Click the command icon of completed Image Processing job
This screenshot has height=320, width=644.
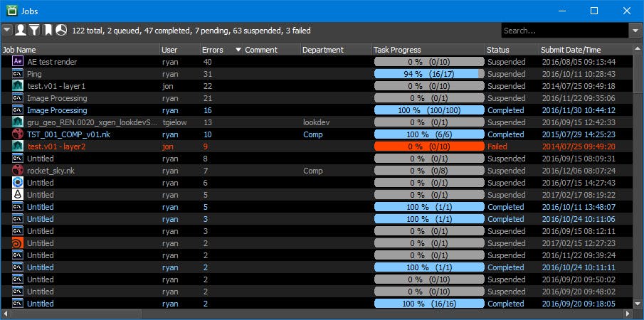pos(18,110)
